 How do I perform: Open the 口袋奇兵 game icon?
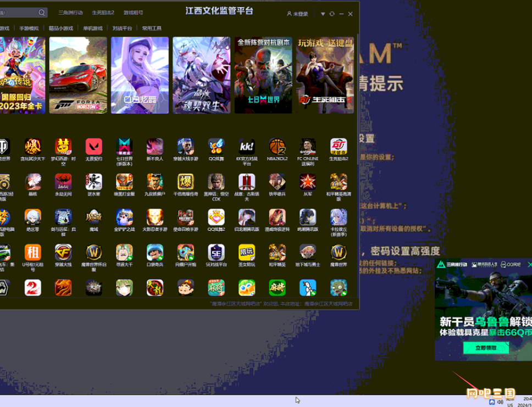155,252
